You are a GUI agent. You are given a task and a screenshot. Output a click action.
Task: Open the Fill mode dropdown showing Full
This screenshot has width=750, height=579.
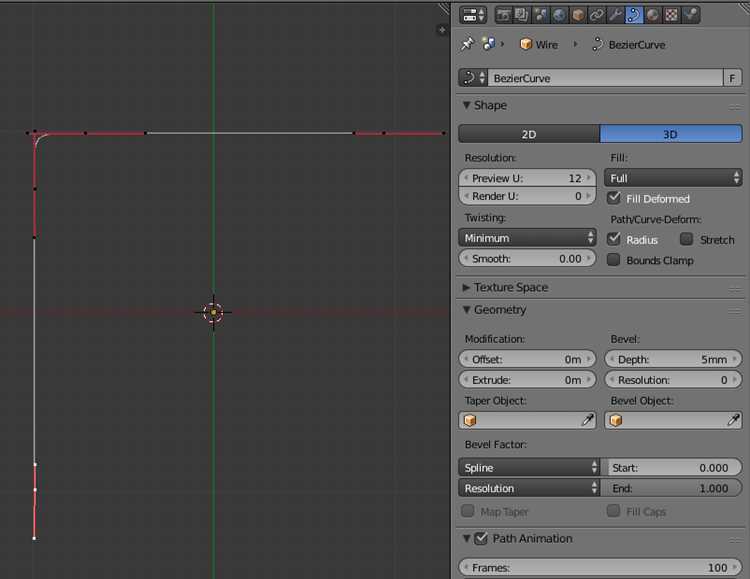click(673, 178)
